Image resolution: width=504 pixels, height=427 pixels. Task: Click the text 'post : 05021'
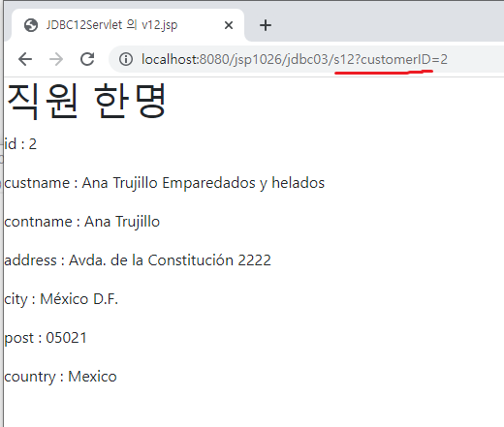pyautogui.click(x=46, y=338)
